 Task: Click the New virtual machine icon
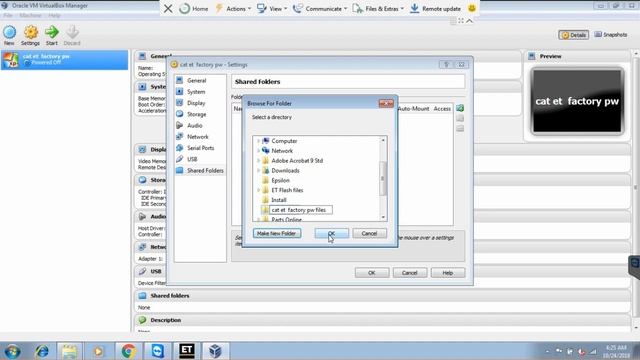click(x=9, y=35)
